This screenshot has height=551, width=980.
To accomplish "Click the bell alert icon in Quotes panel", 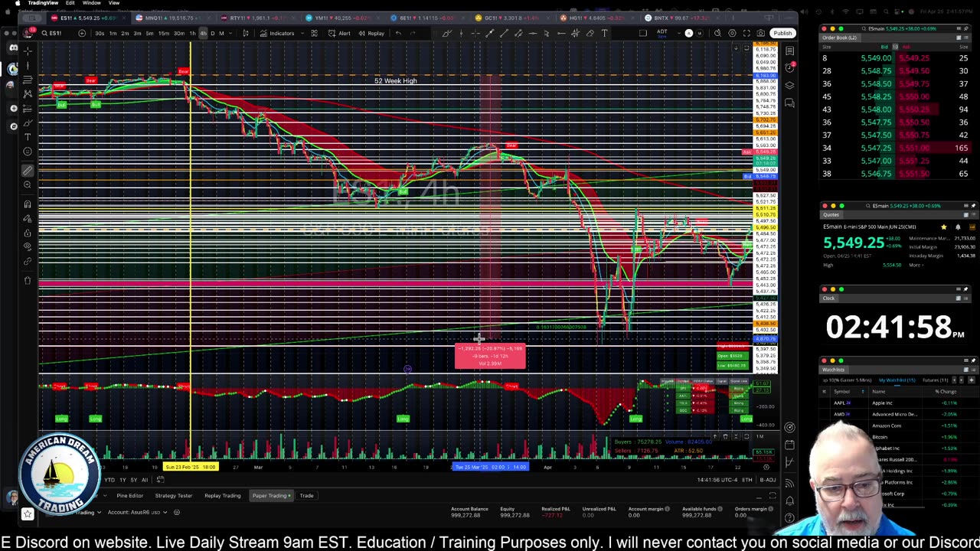I will tap(957, 227).
